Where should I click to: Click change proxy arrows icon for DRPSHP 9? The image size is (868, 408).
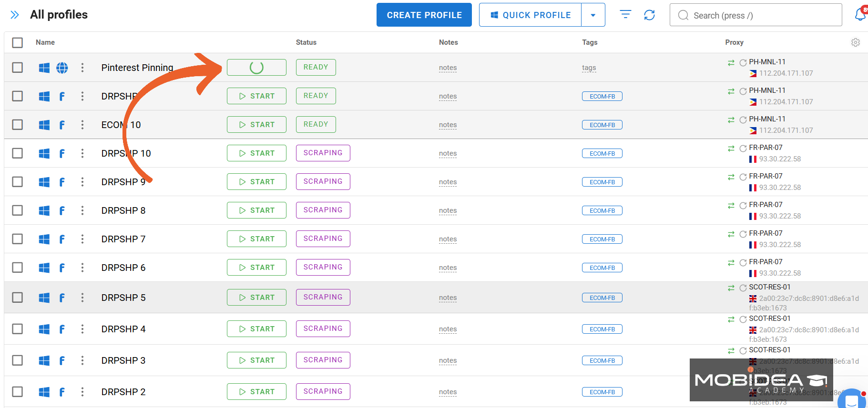tap(731, 177)
